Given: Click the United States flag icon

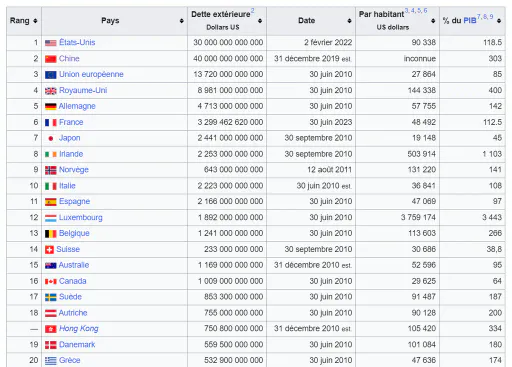Looking at the screenshot, I should 51,43.
